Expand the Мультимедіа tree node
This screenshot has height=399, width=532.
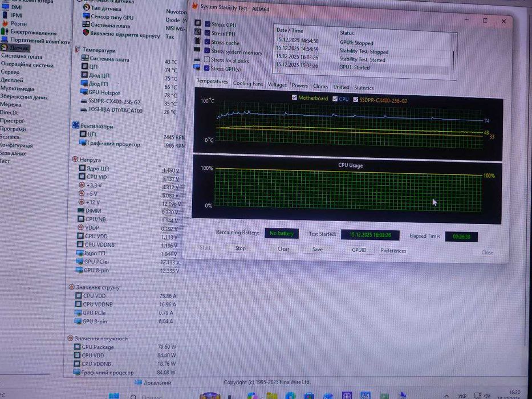pyautogui.click(x=17, y=88)
